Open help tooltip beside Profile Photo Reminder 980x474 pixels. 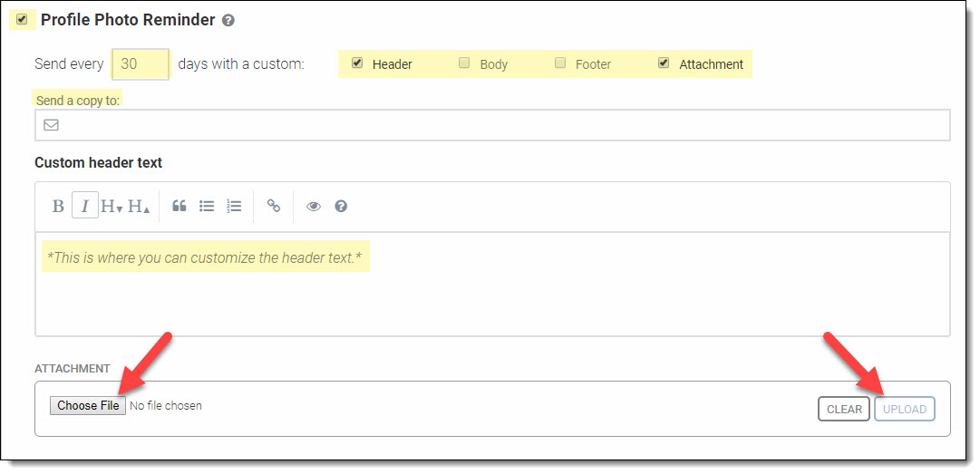tap(228, 20)
